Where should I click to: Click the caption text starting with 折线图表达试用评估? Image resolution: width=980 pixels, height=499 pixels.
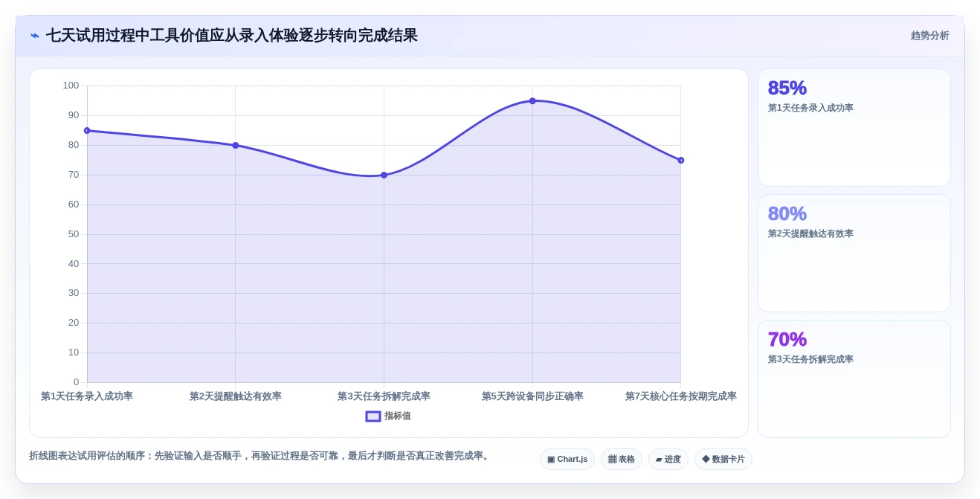coord(260,456)
